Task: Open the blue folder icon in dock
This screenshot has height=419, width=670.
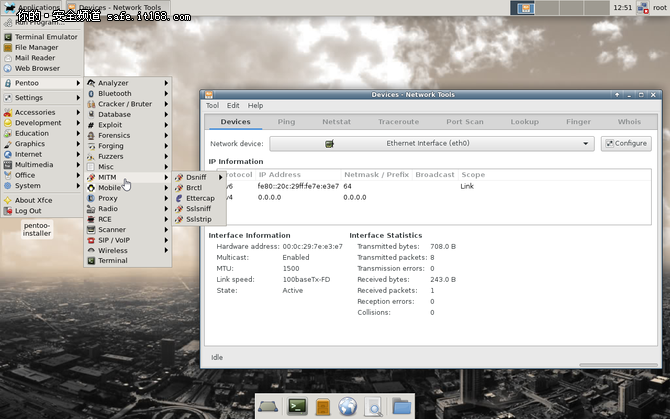Action: pyautogui.click(x=400, y=406)
